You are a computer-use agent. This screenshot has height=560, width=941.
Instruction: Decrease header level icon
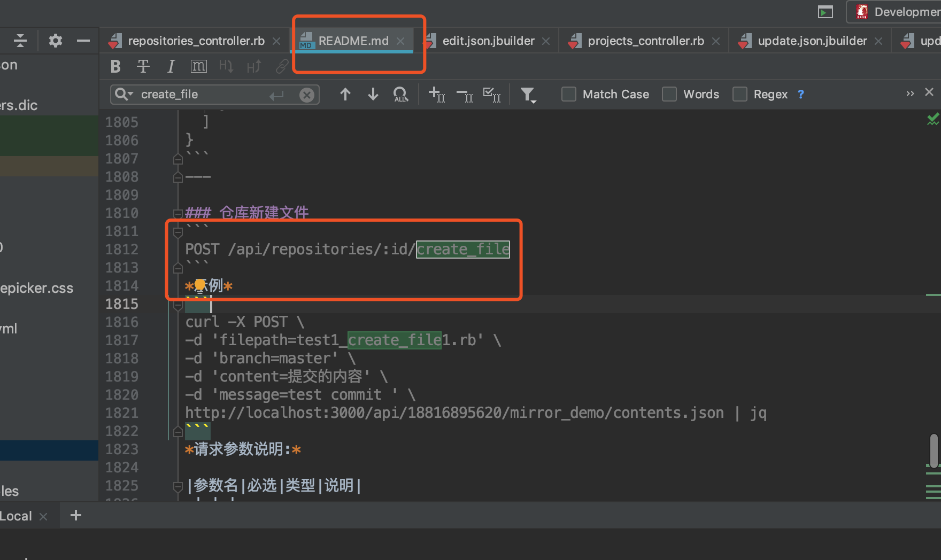click(x=226, y=66)
